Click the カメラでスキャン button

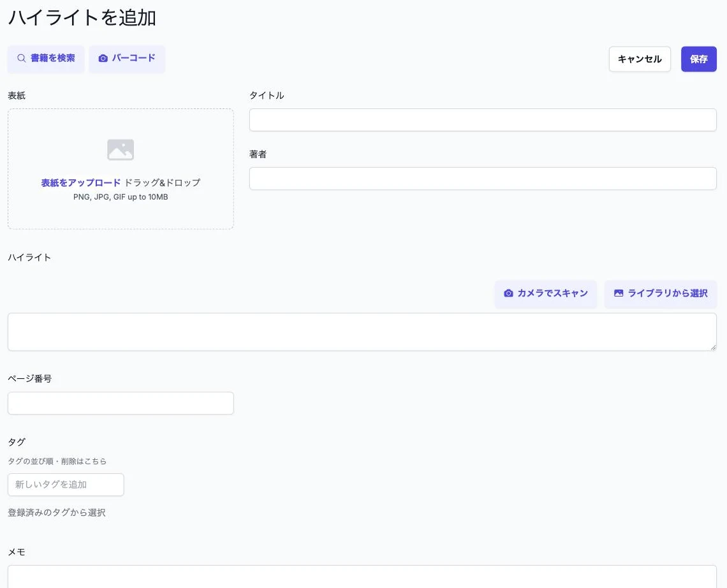(x=546, y=293)
